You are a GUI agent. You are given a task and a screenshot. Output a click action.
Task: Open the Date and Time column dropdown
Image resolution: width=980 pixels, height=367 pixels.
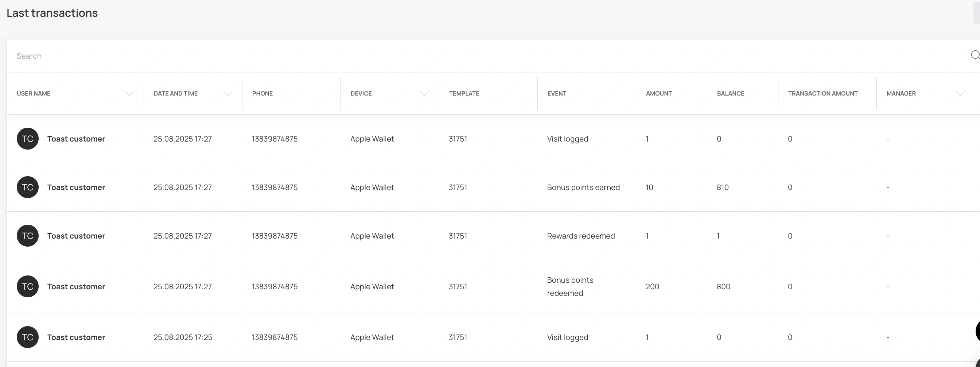coord(227,94)
